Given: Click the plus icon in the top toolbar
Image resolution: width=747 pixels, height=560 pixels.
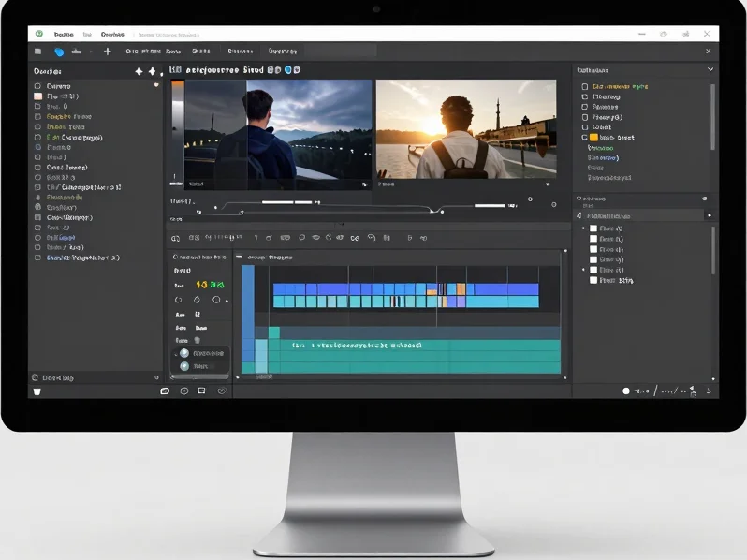Looking at the screenshot, I should 108,52.
